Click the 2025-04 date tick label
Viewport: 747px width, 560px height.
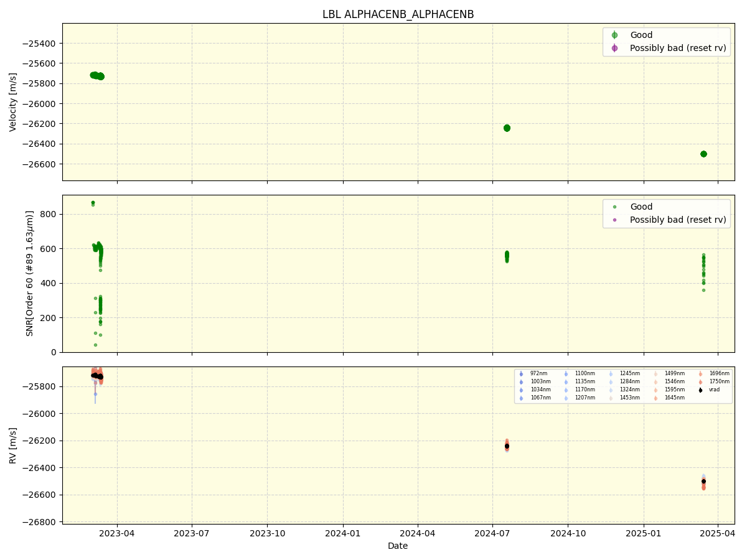tap(718, 534)
